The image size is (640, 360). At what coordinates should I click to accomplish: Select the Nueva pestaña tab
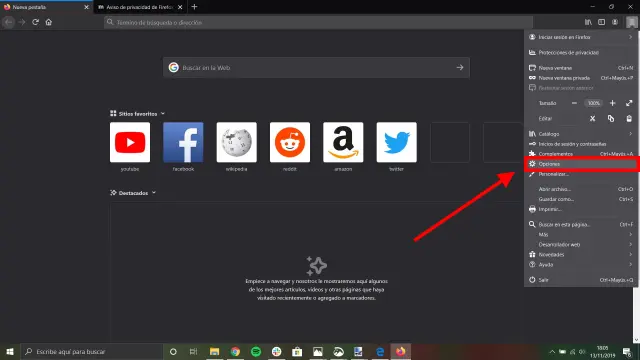[46, 7]
